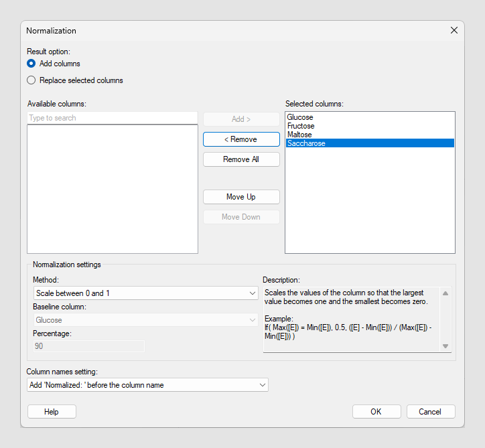Select Fructose in Selected columns
Image resolution: width=485 pixels, height=448 pixels.
point(301,126)
